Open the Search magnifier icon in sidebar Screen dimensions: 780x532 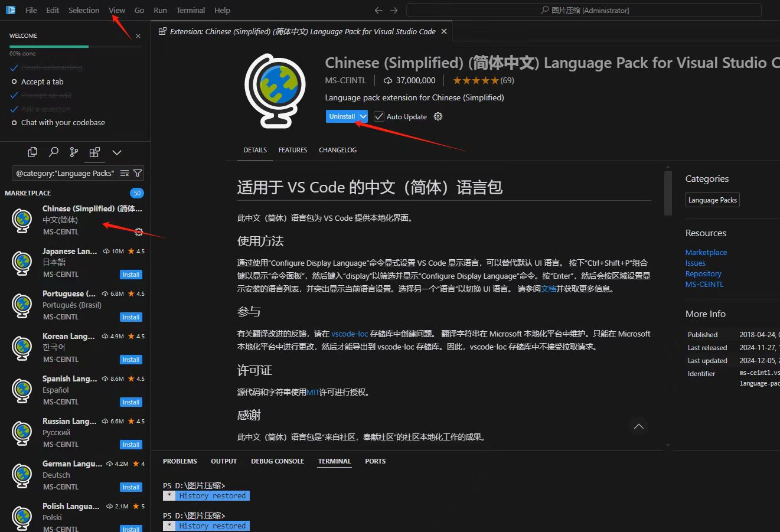(x=53, y=152)
